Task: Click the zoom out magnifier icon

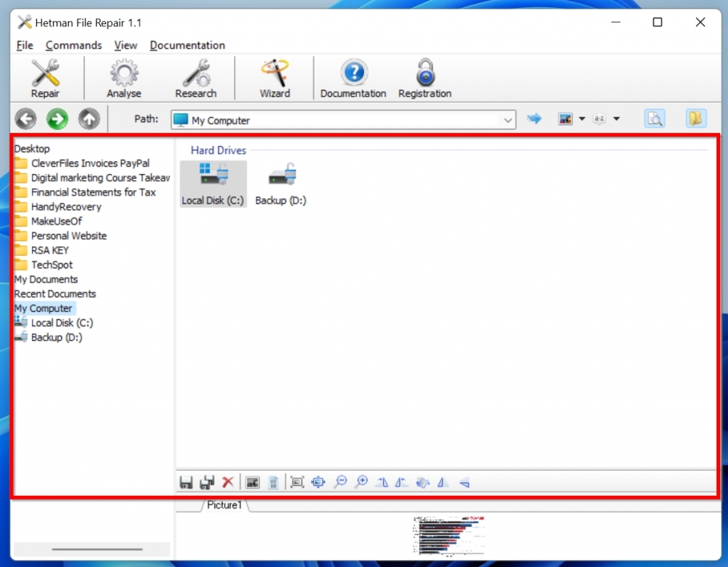Action: [x=341, y=482]
